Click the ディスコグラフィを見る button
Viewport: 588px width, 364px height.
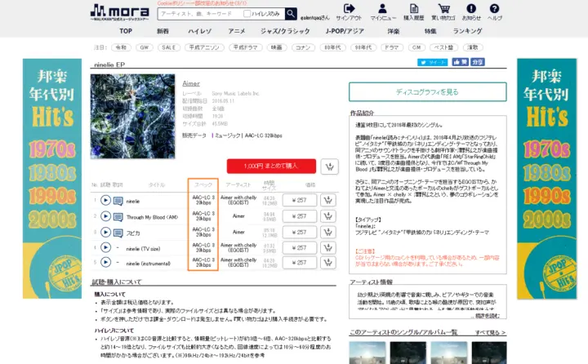[427, 92]
